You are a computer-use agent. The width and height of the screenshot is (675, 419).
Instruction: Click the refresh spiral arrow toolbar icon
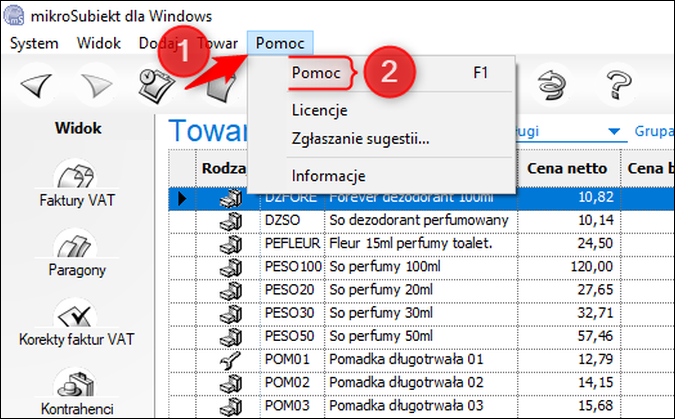click(552, 84)
